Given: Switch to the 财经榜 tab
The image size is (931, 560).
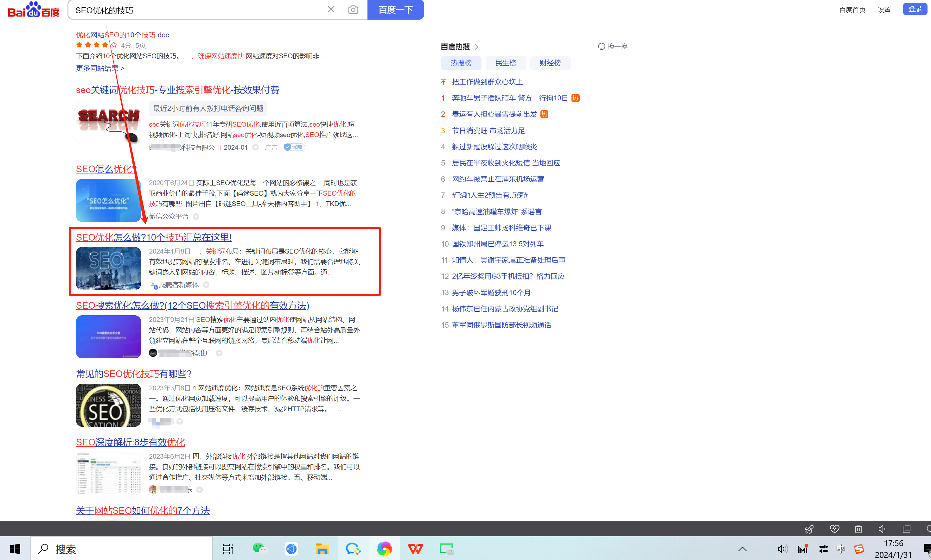Looking at the screenshot, I should point(550,63).
